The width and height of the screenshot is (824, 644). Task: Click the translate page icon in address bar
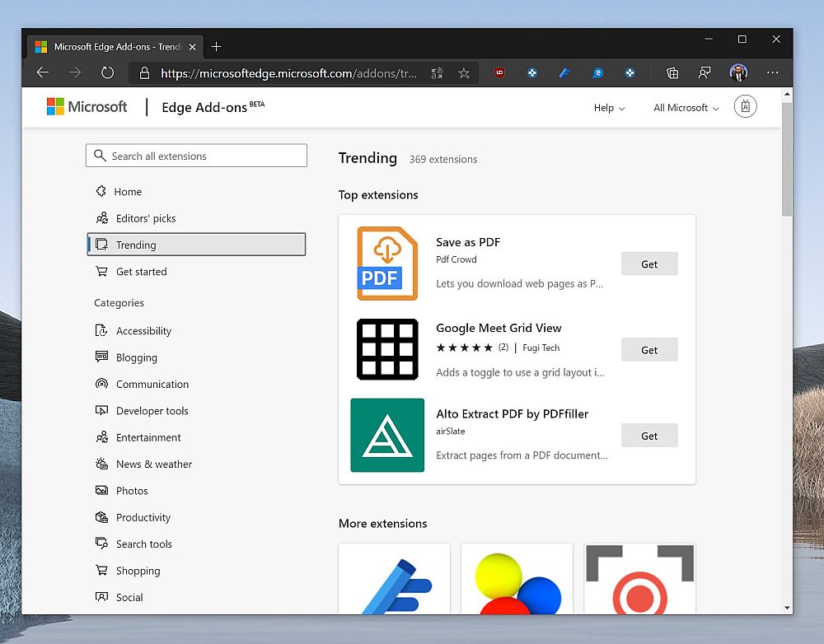click(x=437, y=73)
